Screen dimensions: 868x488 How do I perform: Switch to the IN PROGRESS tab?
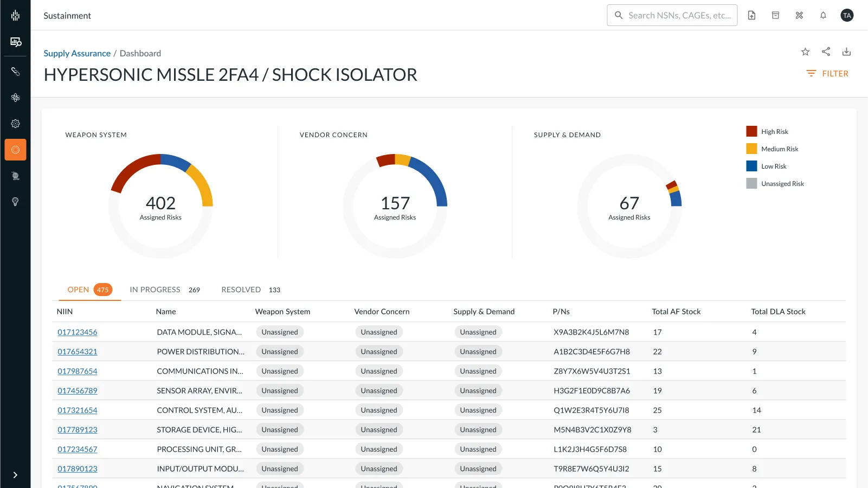tap(155, 290)
